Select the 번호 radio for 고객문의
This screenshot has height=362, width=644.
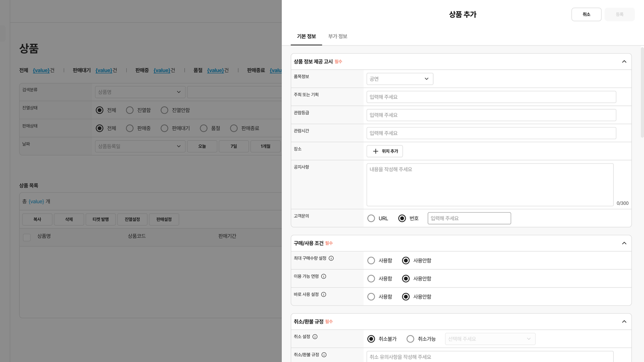[x=402, y=218]
